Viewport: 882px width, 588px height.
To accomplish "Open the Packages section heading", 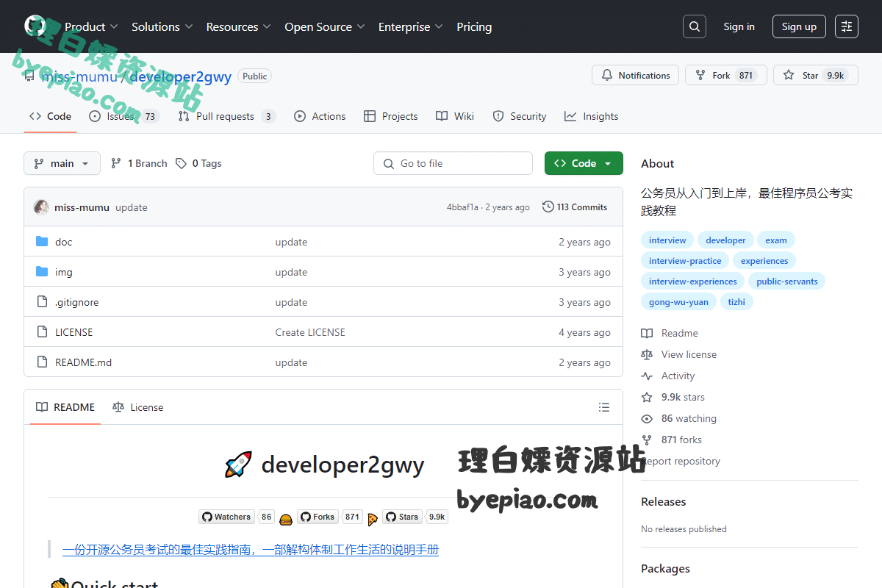I will pyautogui.click(x=665, y=569).
